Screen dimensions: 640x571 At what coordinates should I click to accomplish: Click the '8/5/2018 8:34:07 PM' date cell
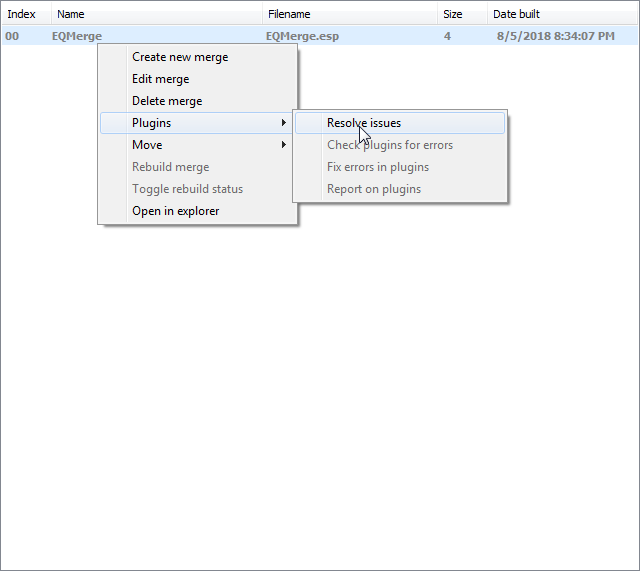[x=556, y=36]
